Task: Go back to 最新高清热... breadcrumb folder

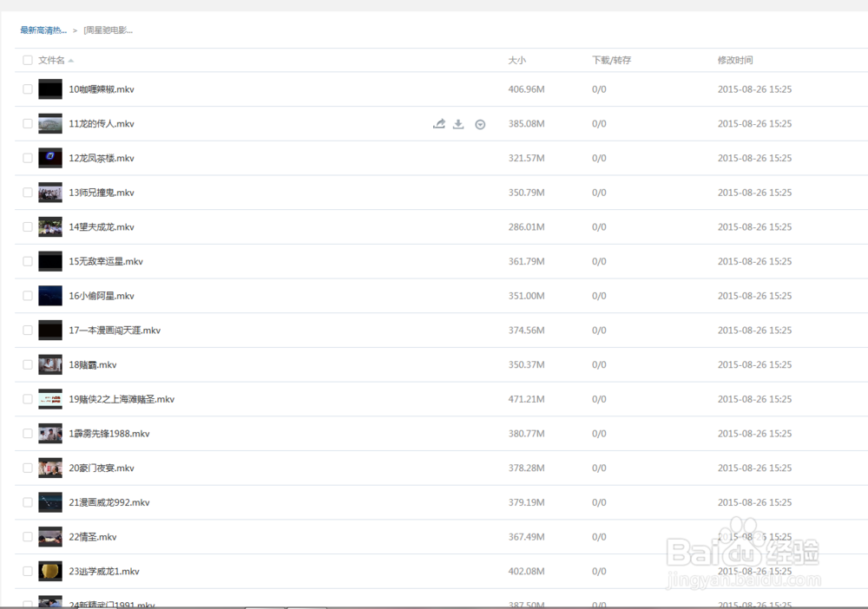Action: click(x=43, y=30)
